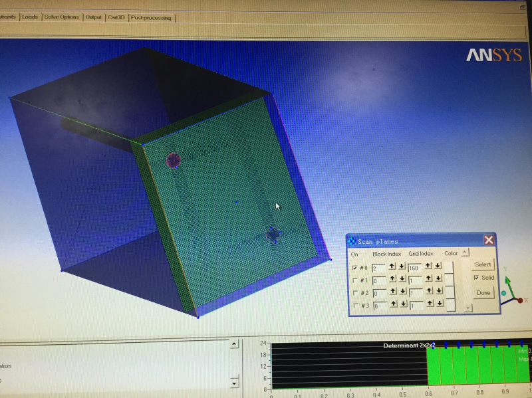Click color swatch for scan plane #0
This screenshot has width=532, height=398.
point(449,267)
